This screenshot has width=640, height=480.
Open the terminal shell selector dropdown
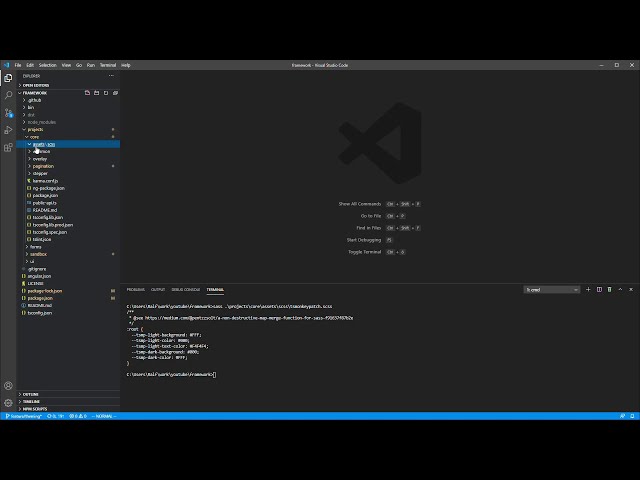pos(551,290)
